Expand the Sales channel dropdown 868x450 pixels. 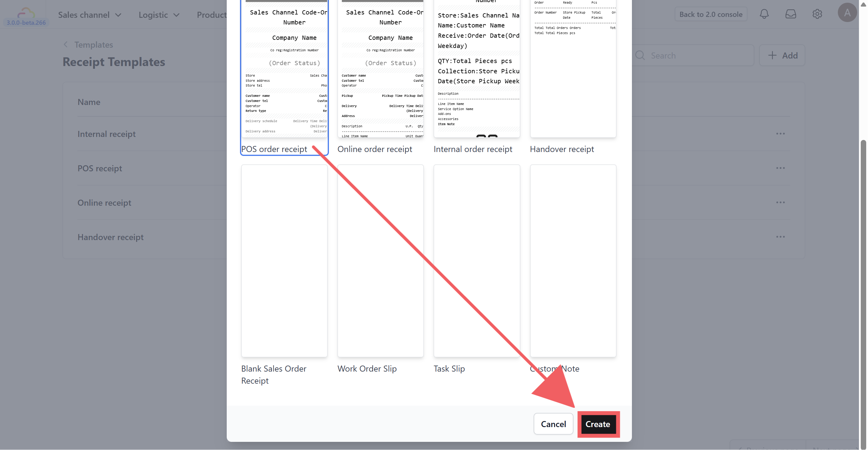(89, 15)
